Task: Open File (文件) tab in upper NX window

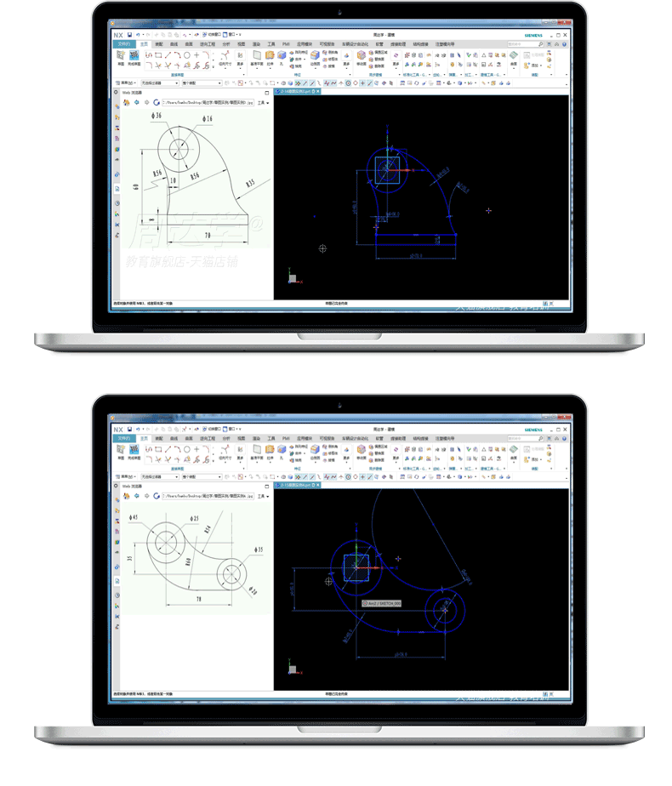Action: [x=124, y=44]
